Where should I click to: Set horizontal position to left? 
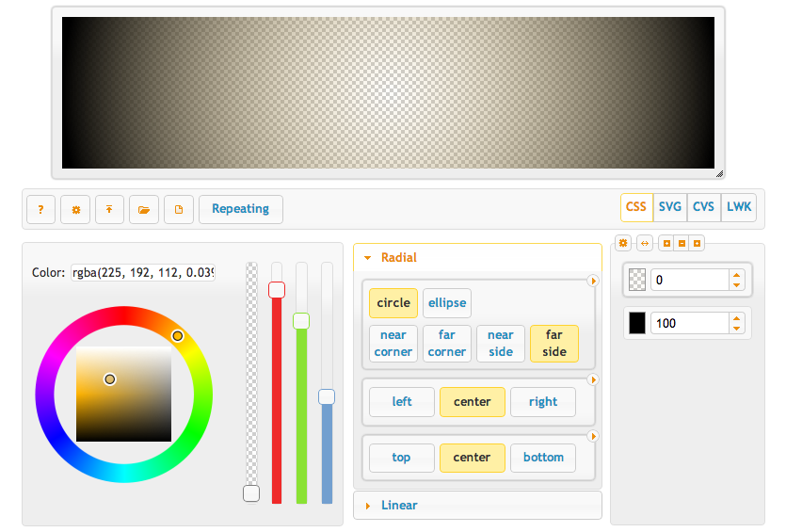pyautogui.click(x=402, y=402)
